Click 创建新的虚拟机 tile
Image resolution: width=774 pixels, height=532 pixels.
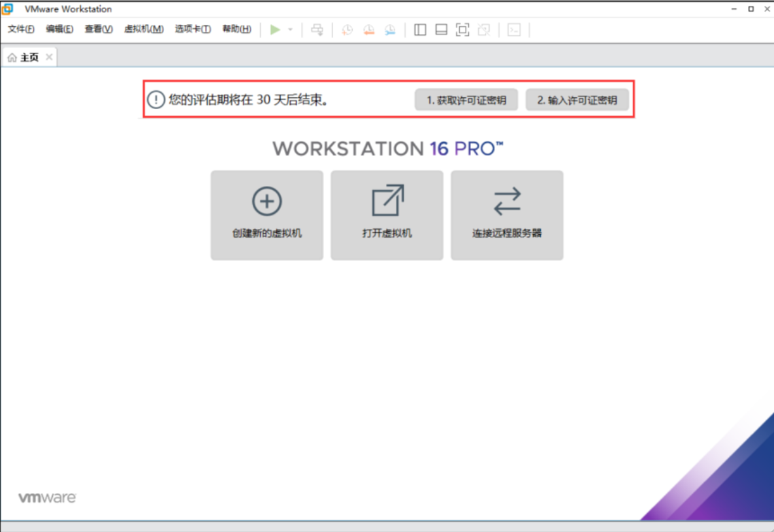[267, 215]
